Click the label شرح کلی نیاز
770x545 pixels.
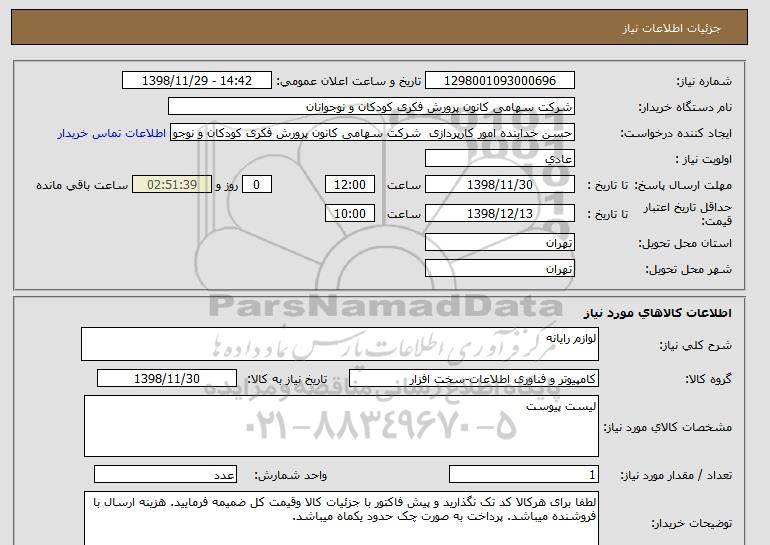[695, 346]
